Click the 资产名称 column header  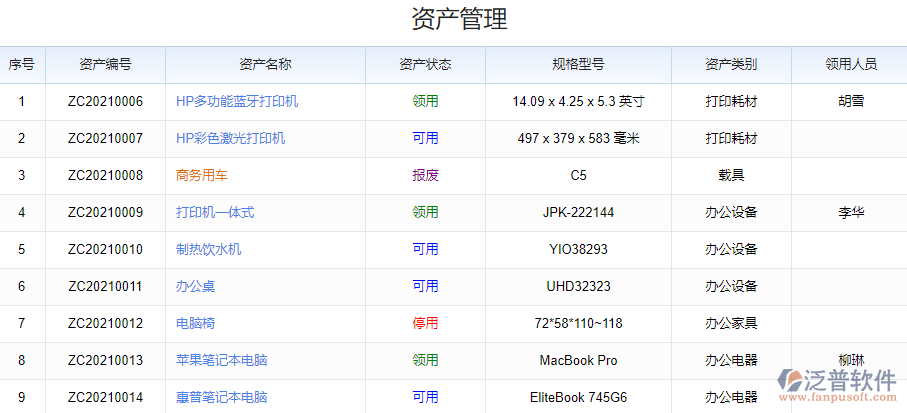click(x=265, y=64)
